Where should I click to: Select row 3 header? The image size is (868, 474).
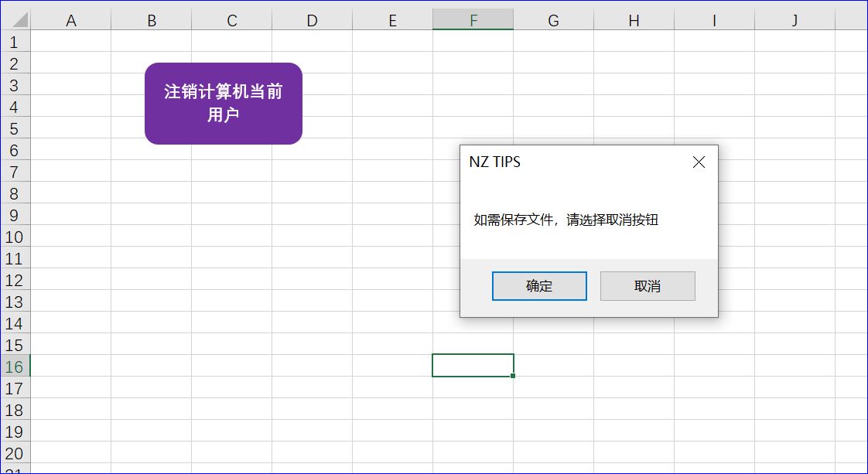[x=15, y=84]
